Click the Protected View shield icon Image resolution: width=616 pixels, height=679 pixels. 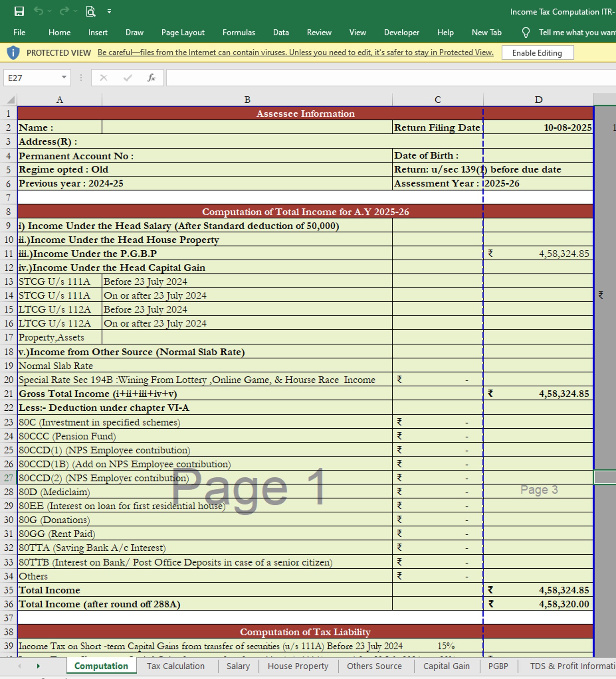point(13,53)
